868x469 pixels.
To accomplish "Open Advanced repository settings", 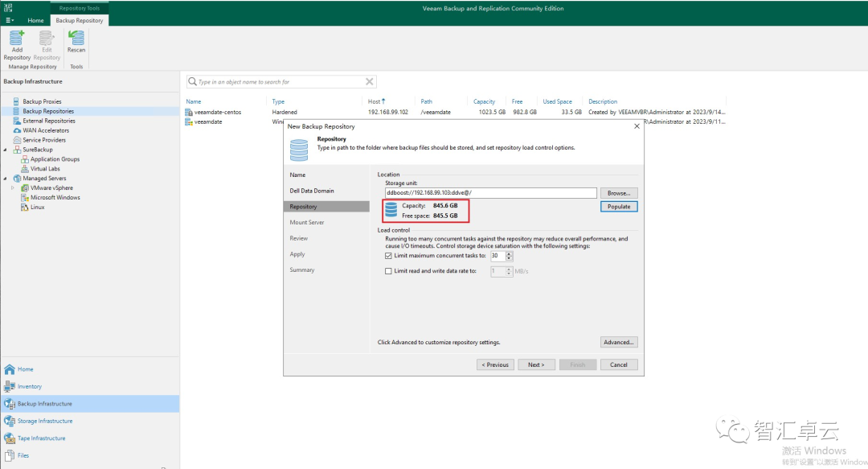I will [x=618, y=342].
